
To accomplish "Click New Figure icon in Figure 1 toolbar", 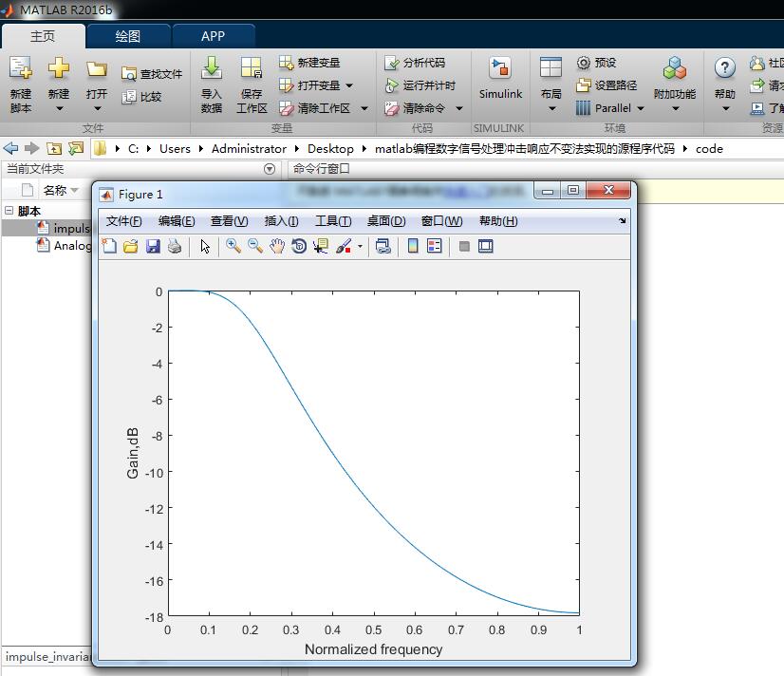I will [x=109, y=246].
